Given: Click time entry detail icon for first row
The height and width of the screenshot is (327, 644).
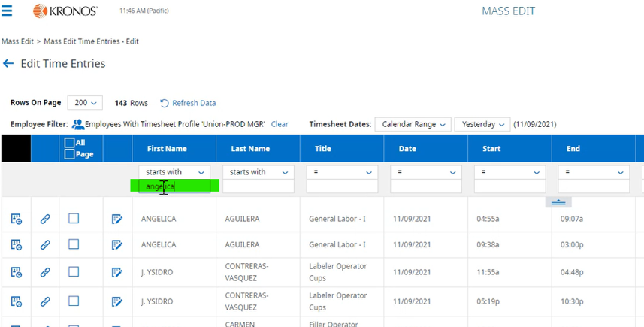Looking at the screenshot, I should point(16,219).
